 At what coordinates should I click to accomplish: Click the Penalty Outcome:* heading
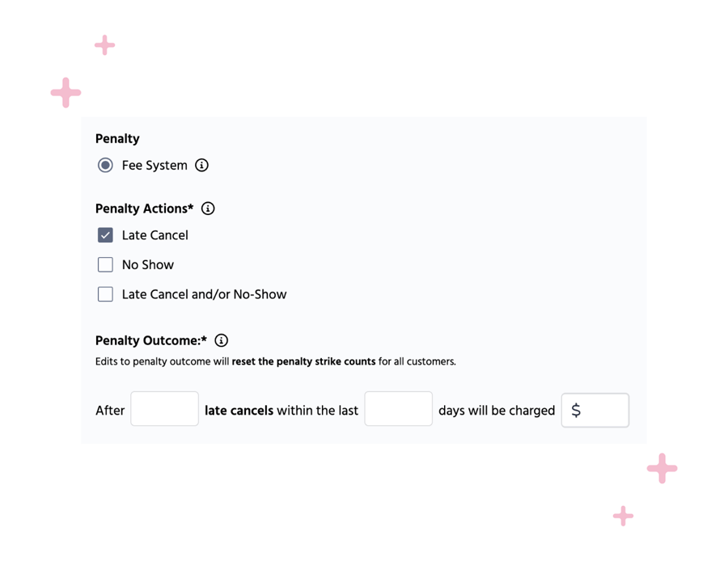pyautogui.click(x=149, y=340)
